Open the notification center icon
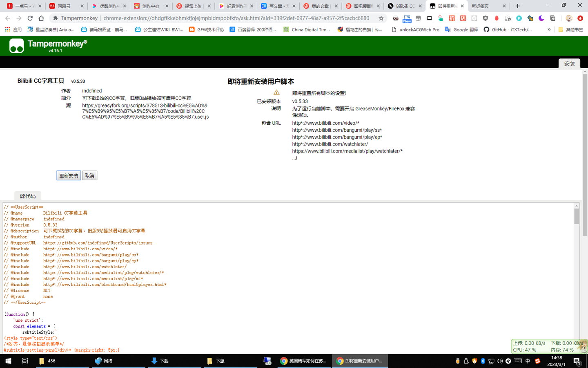588x368 pixels. tap(577, 361)
